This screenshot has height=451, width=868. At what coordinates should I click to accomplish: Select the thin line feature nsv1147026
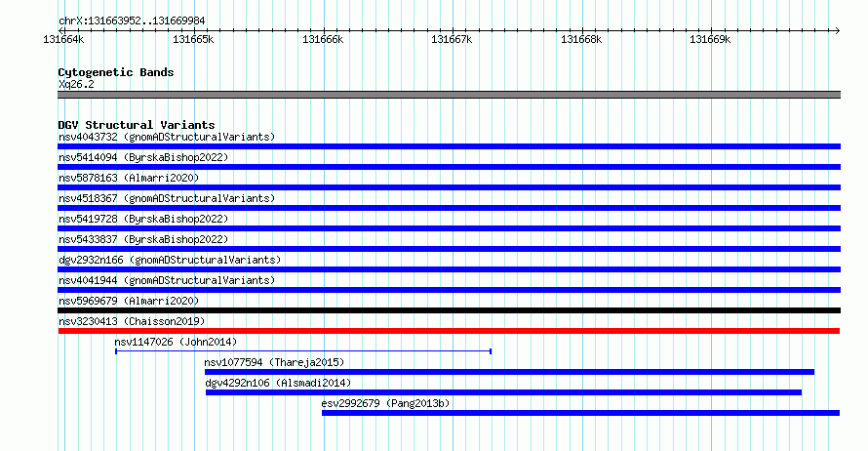(x=303, y=351)
